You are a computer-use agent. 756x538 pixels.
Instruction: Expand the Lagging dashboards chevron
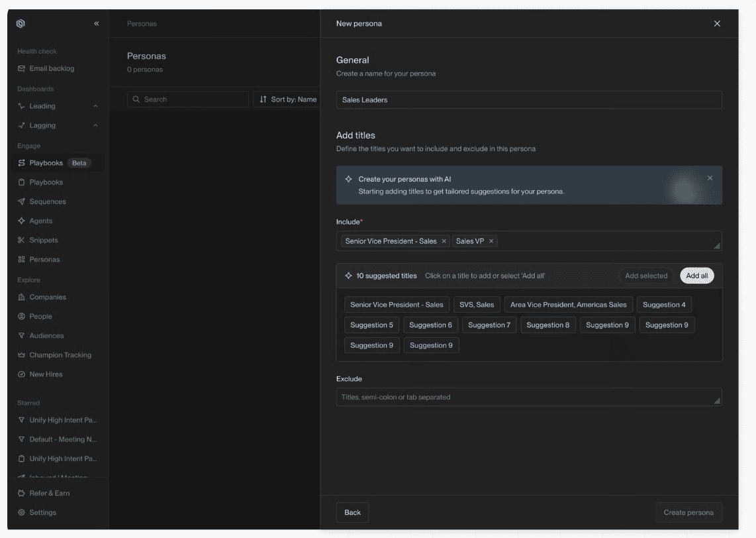click(95, 125)
